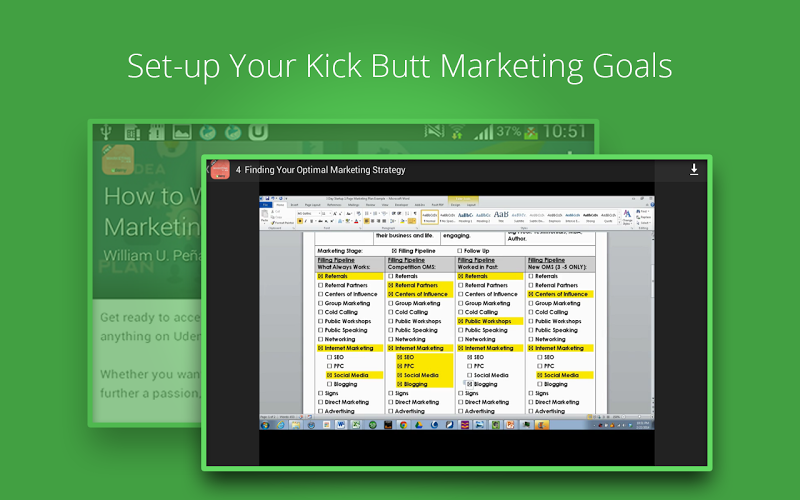Screen dimensions: 800x500
Task: Tap the 10:51 clock in the status bar
Action: tap(564, 132)
